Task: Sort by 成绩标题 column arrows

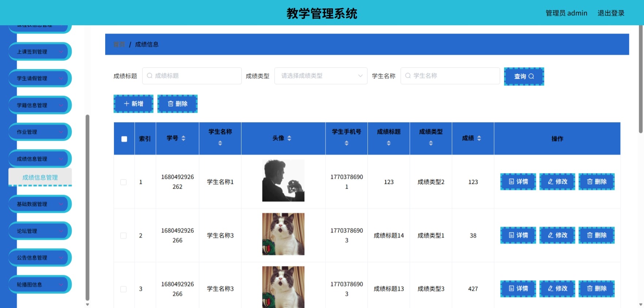Action: pos(389,143)
